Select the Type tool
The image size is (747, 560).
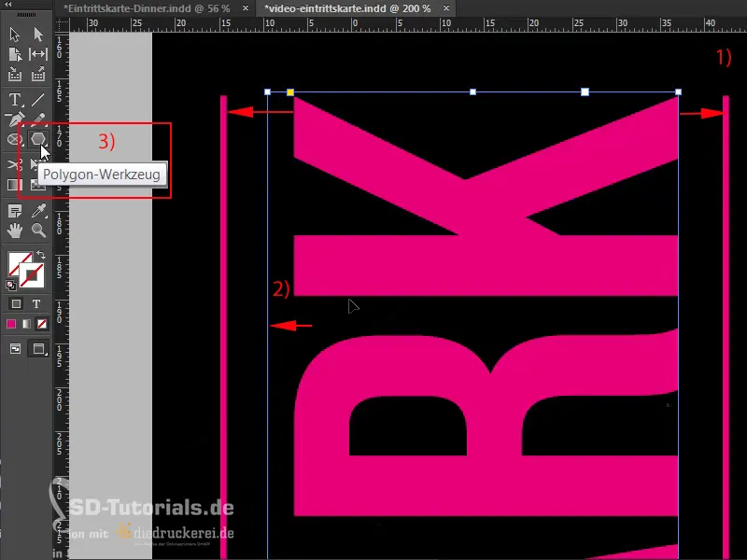pos(15,100)
